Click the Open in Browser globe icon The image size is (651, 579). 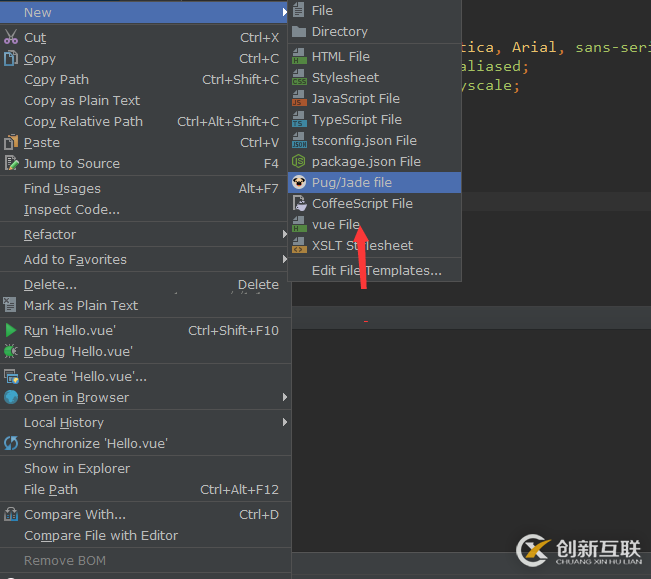pyautogui.click(x=11, y=397)
